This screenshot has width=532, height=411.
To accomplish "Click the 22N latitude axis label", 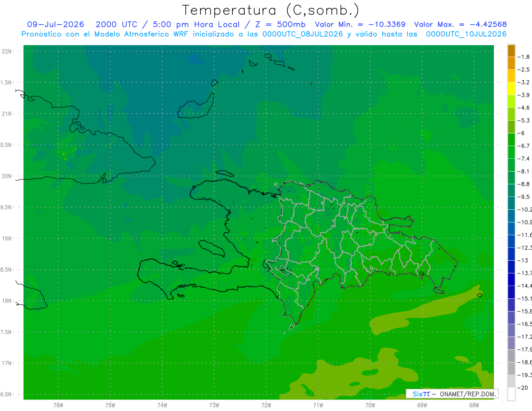I will pyautogui.click(x=7, y=51).
